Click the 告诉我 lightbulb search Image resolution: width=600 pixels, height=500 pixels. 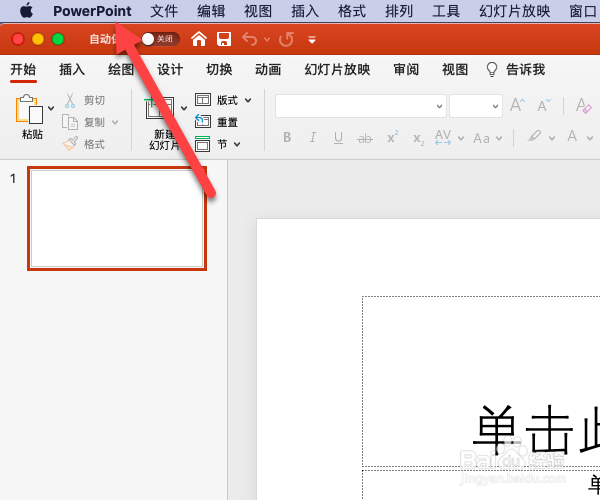[x=515, y=70]
